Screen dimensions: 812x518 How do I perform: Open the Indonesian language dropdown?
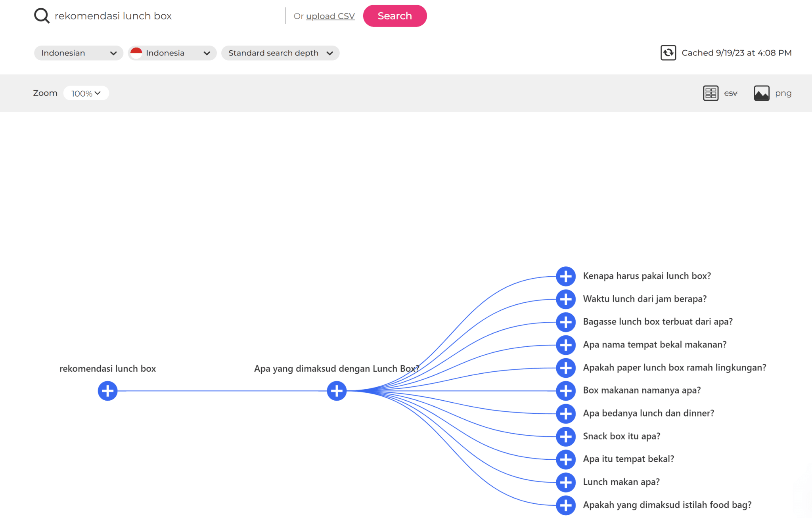pyautogui.click(x=79, y=53)
